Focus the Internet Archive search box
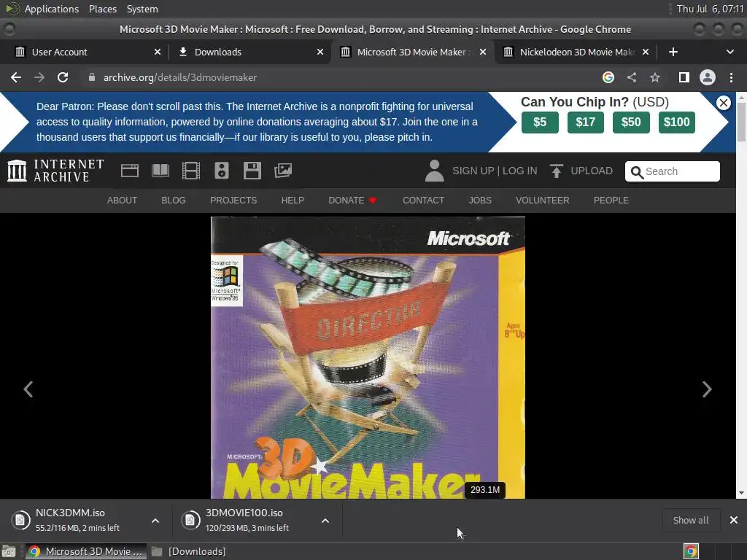This screenshot has width=747, height=560. pyautogui.click(x=672, y=171)
